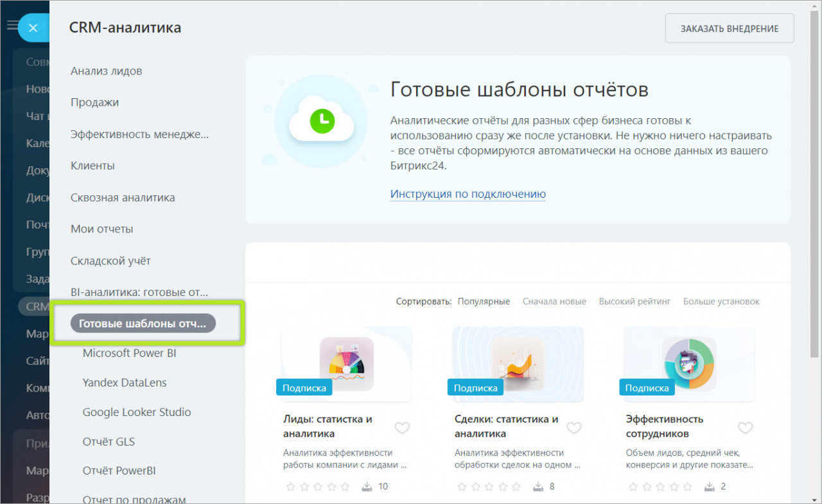Click download count icon showing 2
This screenshot has width=822, height=504.
(x=710, y=487)
